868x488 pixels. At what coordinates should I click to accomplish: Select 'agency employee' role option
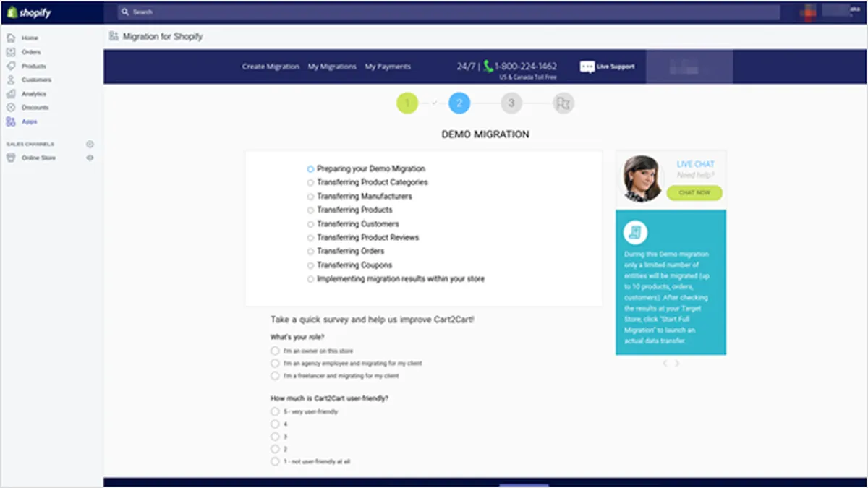point(275,363)
